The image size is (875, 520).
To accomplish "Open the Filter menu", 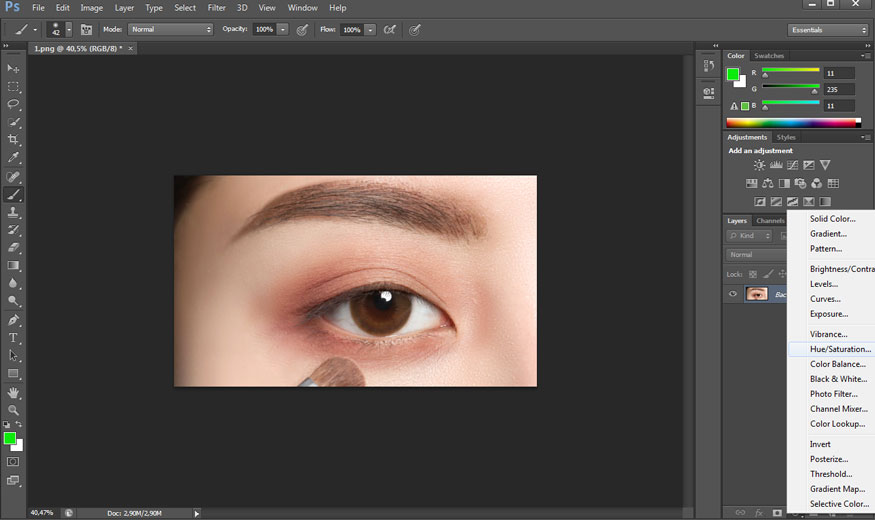I will (217, 8).
